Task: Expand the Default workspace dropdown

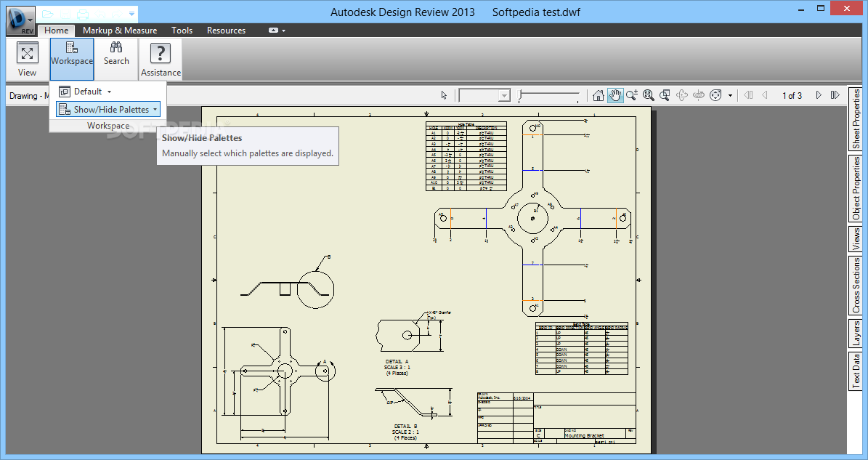Action: pos(85,92)
